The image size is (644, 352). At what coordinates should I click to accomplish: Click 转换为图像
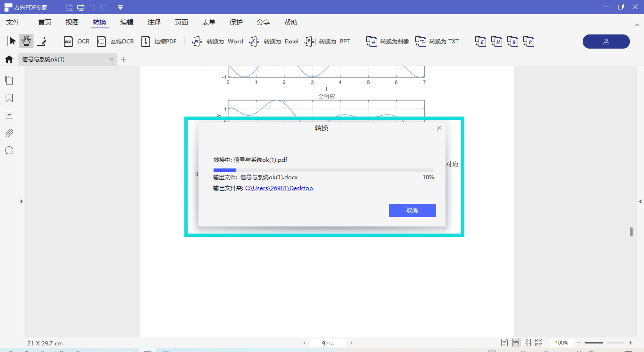(x=388, y=42)
